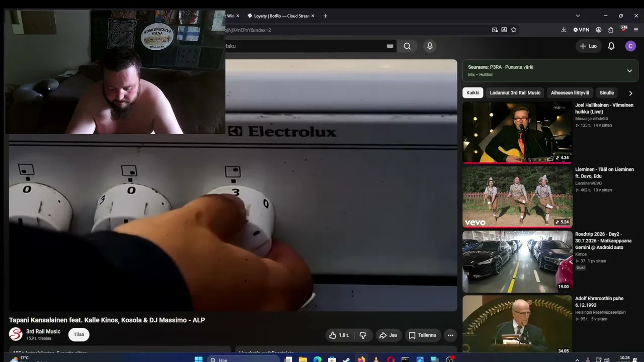This screenshot has width=644, height=362.
Task: Select the Aiheeseen liittyvää chip
Action: point(570,93)
